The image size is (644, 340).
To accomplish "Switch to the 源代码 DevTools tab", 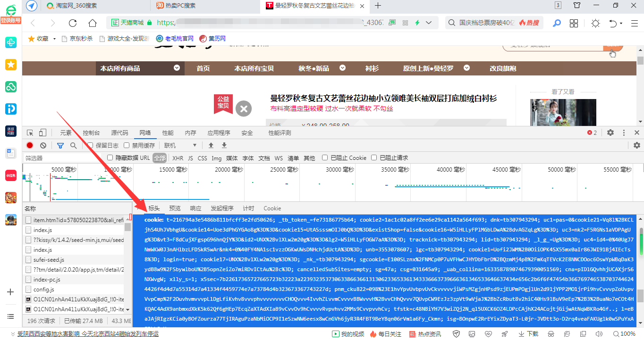I will tap(119, 133).
